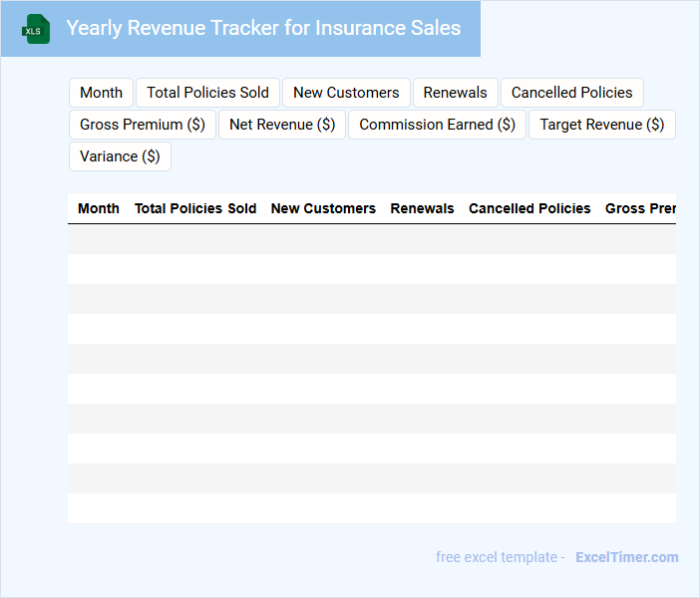700x598 pixels.
Task: Click the Total Policies Sold column header
Action: point(195,208)
